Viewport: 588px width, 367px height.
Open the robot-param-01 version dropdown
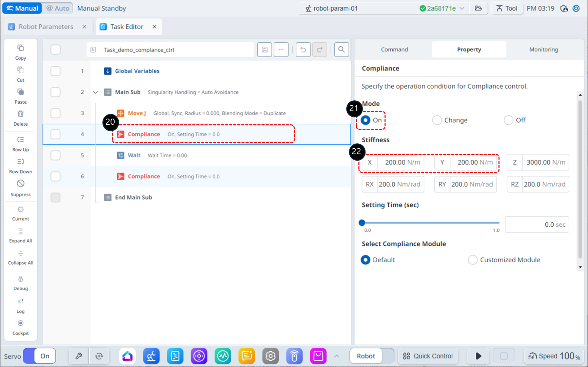pos(462,8)
